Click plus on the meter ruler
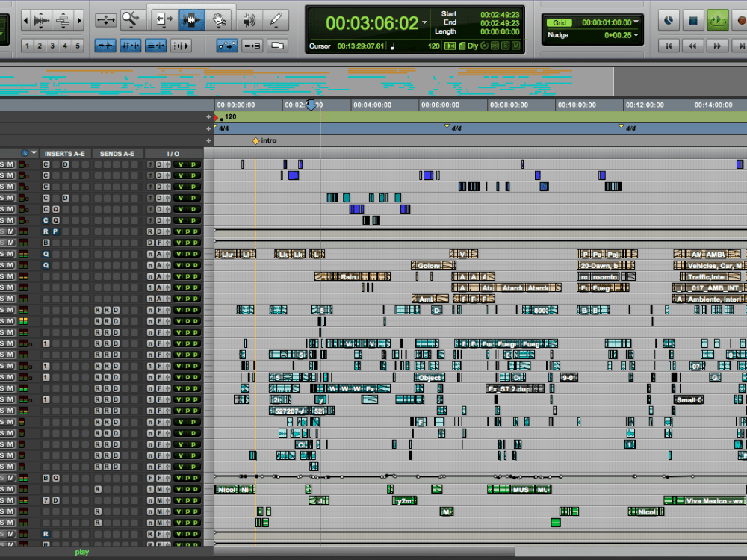The width and height of the screenshot is (747, 560). pyautogui.click(x=208, y=128)
